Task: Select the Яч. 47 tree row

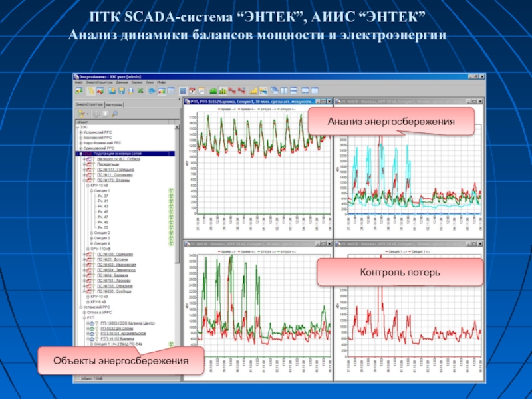Action: [103, 217]
